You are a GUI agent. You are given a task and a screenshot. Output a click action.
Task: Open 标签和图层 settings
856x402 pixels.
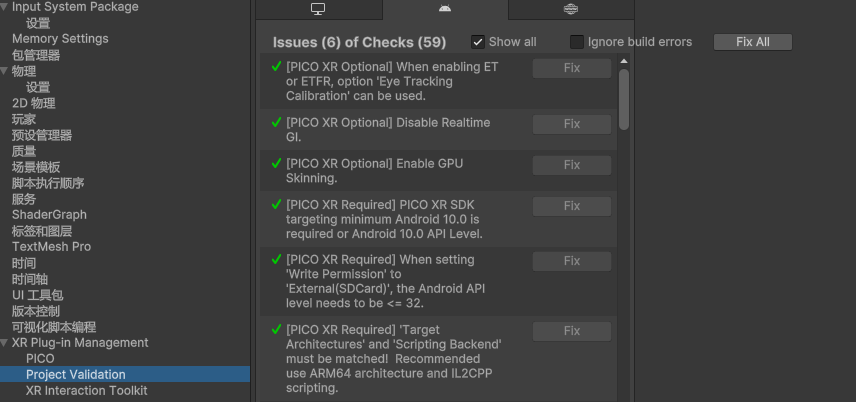42,231
